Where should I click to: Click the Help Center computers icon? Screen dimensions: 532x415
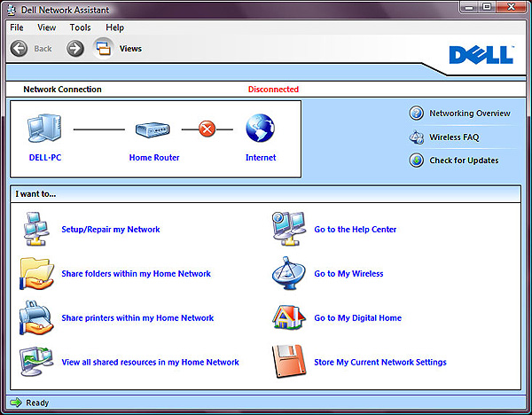tap(289, 229)
